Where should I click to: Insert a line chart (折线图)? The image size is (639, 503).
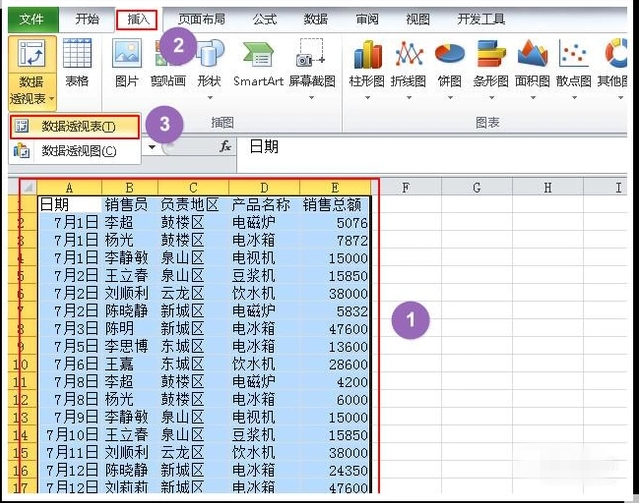409,54
